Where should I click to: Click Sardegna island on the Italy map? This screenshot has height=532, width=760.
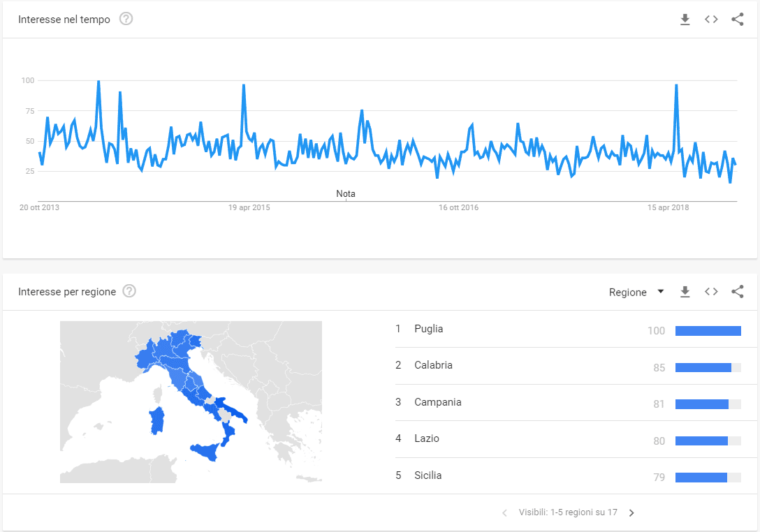[156, 421]
